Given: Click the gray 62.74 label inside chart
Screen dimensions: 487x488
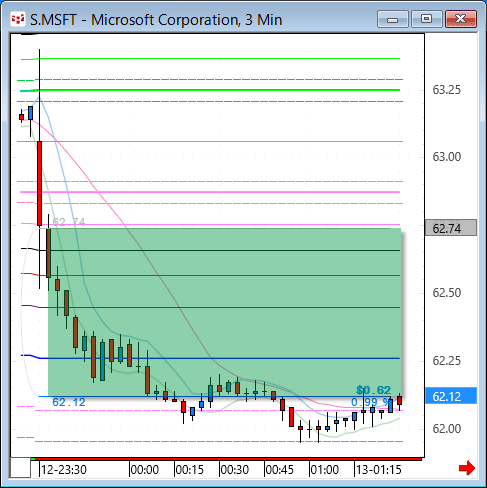Looking at the screenshot, I should click(69, 222).
